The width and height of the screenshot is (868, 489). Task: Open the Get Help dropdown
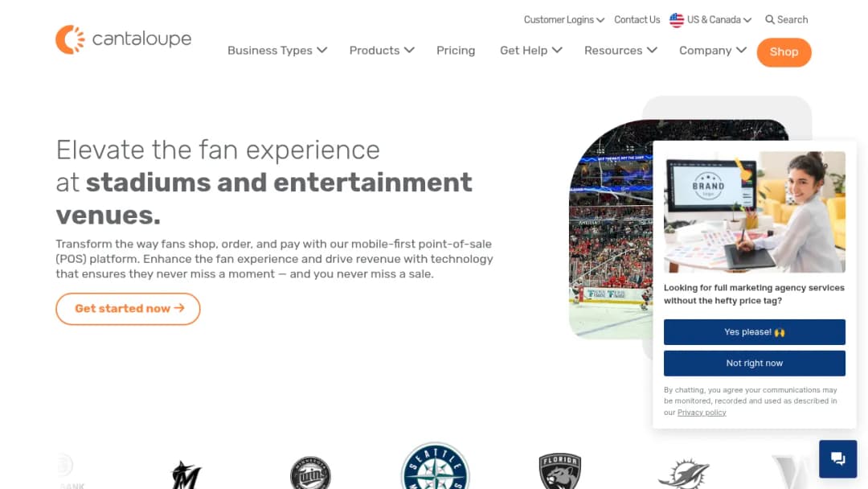[531, 51]
